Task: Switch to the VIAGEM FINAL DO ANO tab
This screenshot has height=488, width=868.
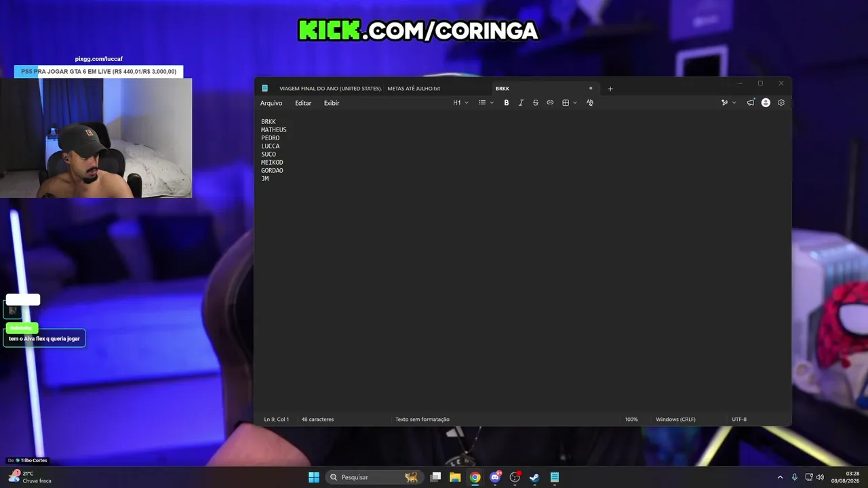Action: tap(330, 89)
